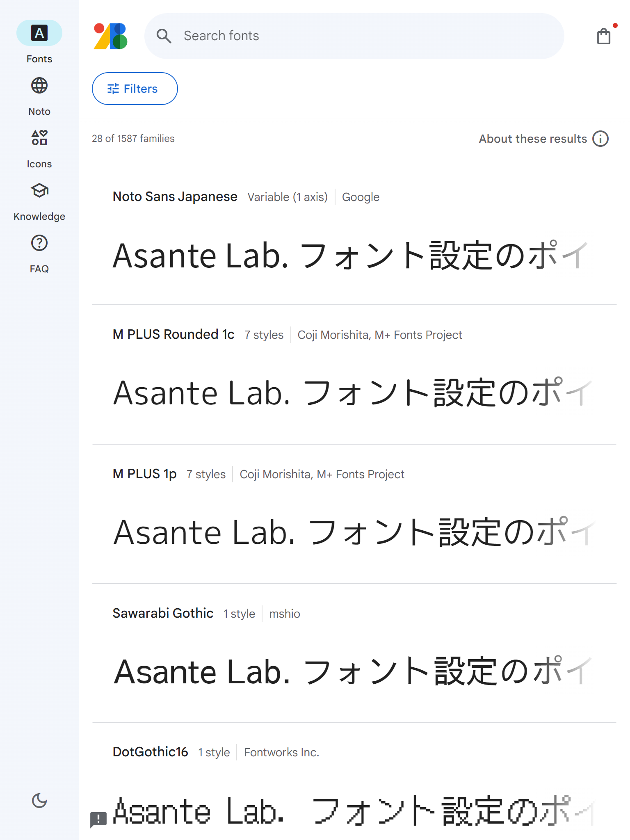Open the M PLUS Rounded 1c family
Screen dimensions: 630x840
click(x=173, y=334)
